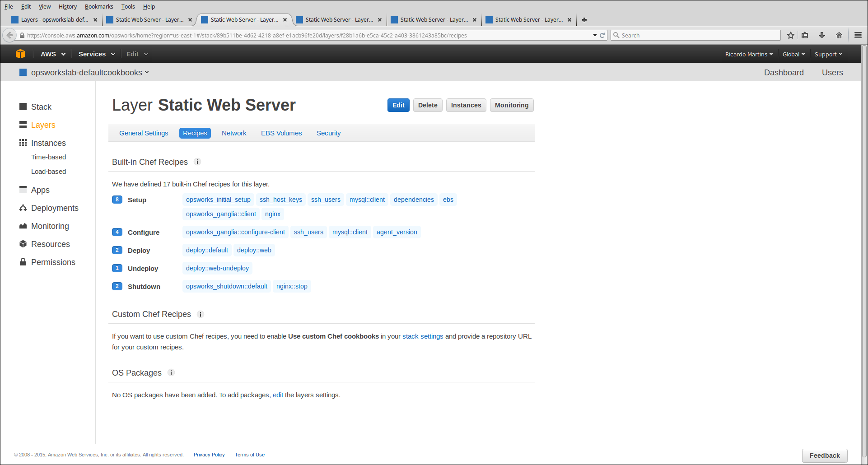Screen dimensions: 868x465
Task: Bookmark this page with the star icon
Action: pos(791,35)
